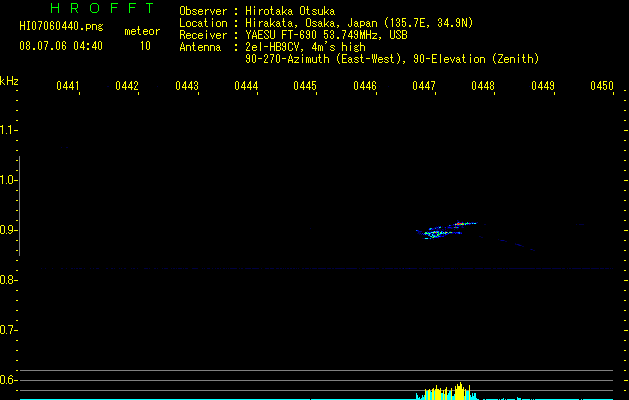629x400 pixels.
Task: Click the HROFFT title text
Action: 102,8
